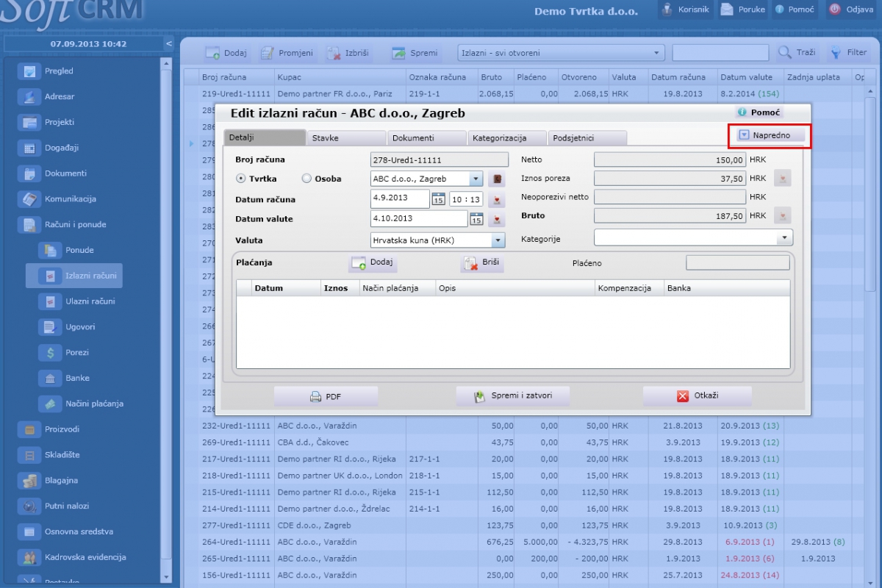Open the ABC d.o.o., Zagreb customer dropdown
882x588 pixels.
click(x=476, y=179)
